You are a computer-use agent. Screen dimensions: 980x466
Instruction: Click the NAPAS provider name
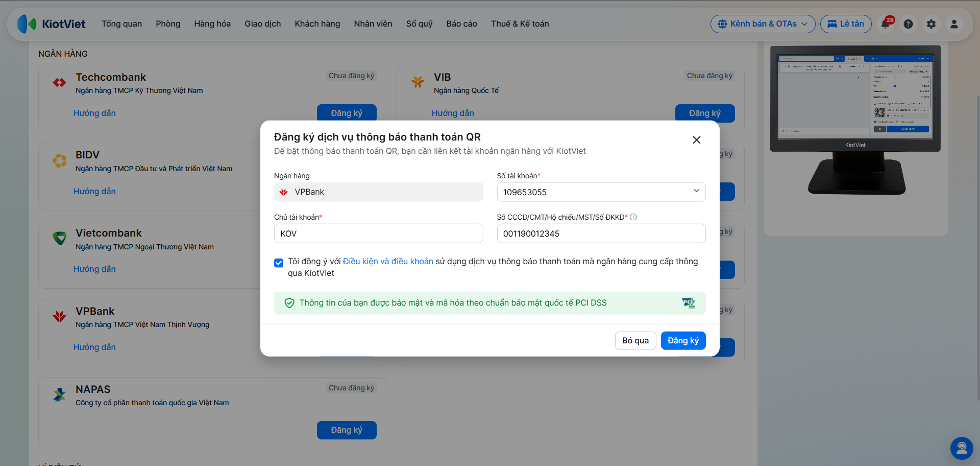[x=93, y=389]
